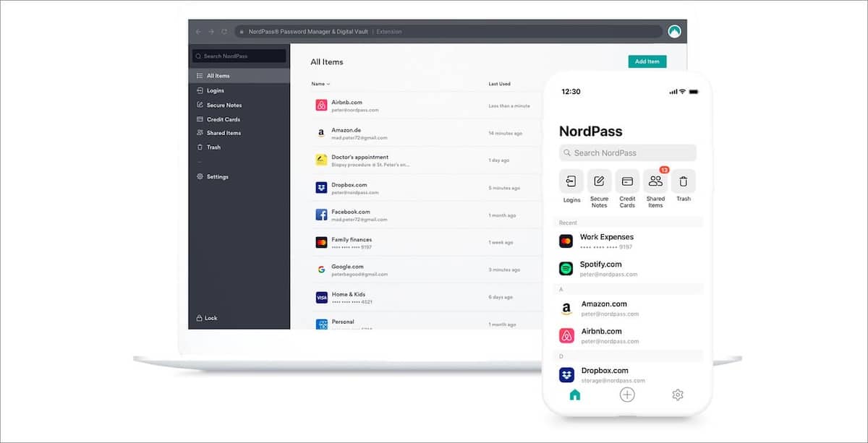Click the Less than a minute ago value
Image resolution: width=868 pixels, height=443 pixels.
click(509, 106)
